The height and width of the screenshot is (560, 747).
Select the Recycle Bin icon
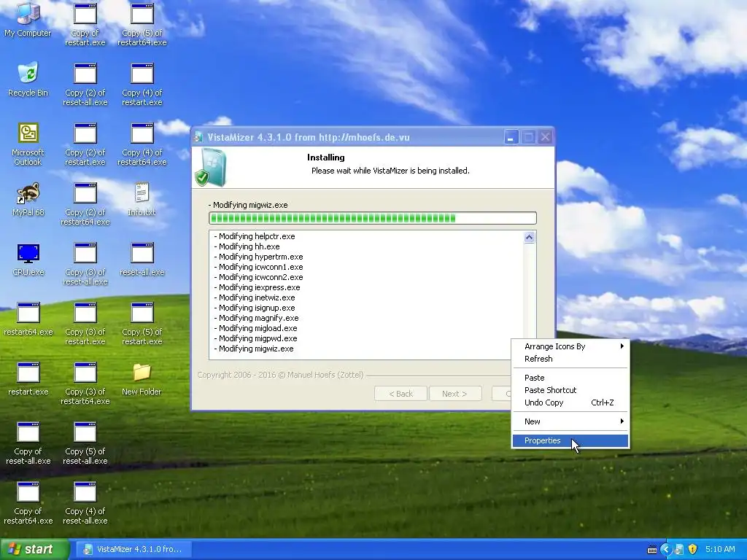pyautogui.click(x=28, y=79)
